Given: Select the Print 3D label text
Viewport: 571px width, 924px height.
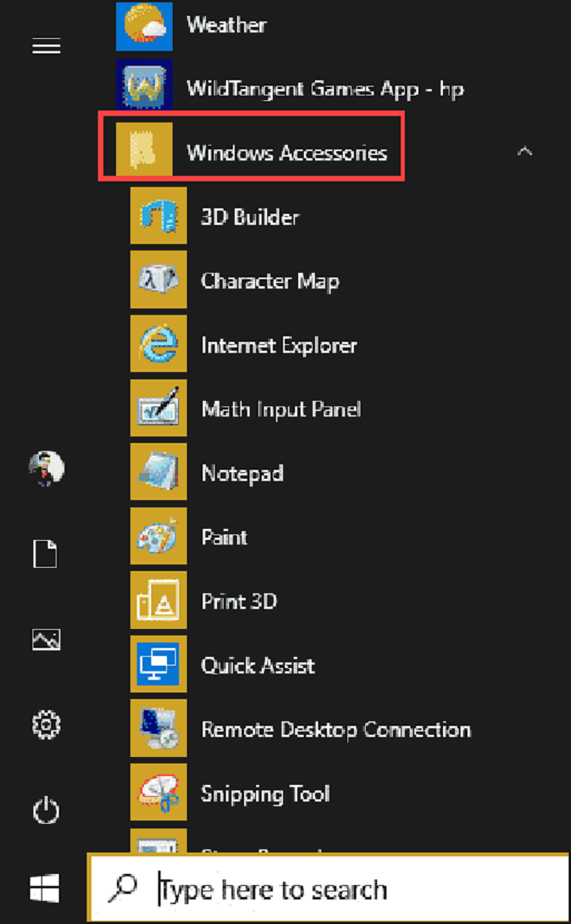Looking at the screenshot, I should point(239,602).
